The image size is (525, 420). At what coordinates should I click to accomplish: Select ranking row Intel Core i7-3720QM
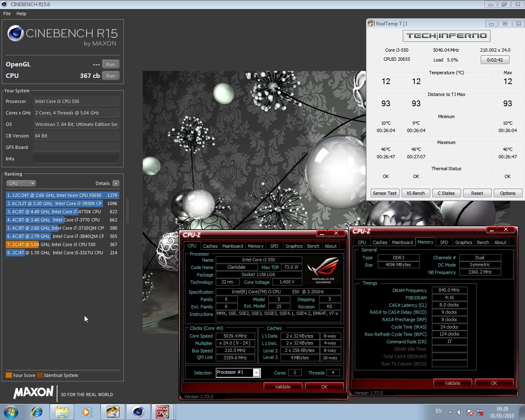click(62, 228)
